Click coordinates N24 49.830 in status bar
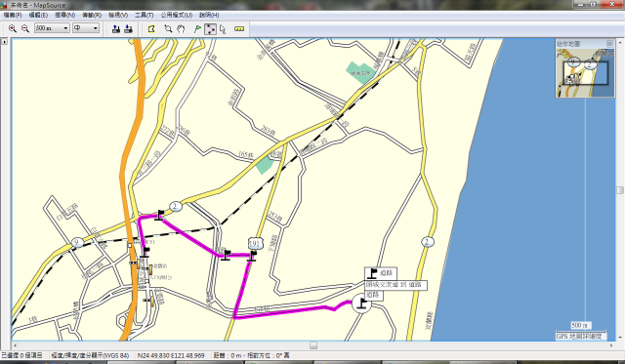 click(171, 355)
